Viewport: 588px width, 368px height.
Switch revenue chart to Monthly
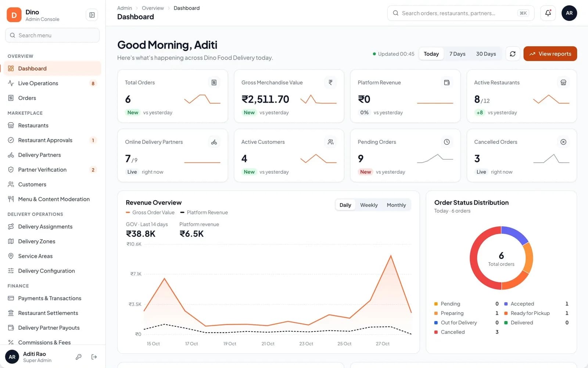396,205
